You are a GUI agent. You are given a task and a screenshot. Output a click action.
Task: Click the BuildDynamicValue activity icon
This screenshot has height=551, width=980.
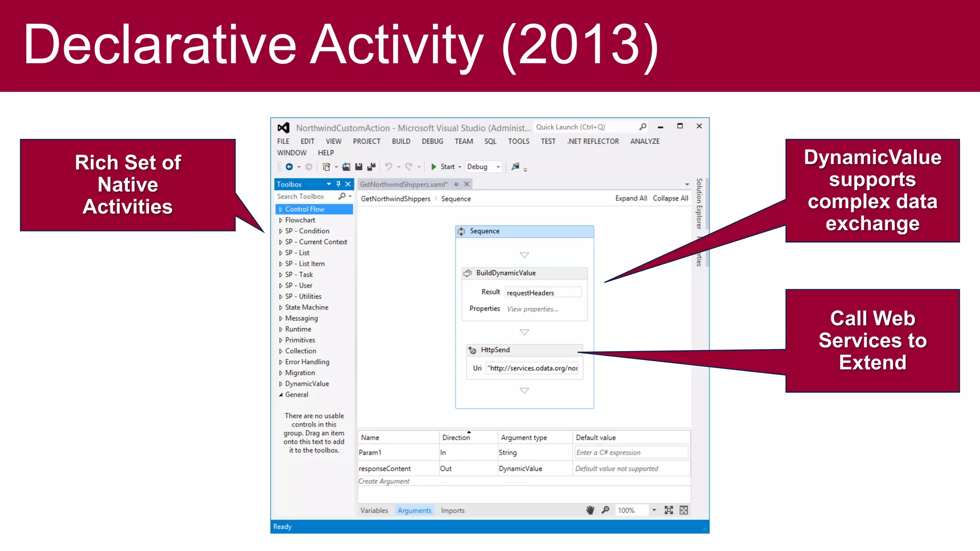[x=468, y=273]
